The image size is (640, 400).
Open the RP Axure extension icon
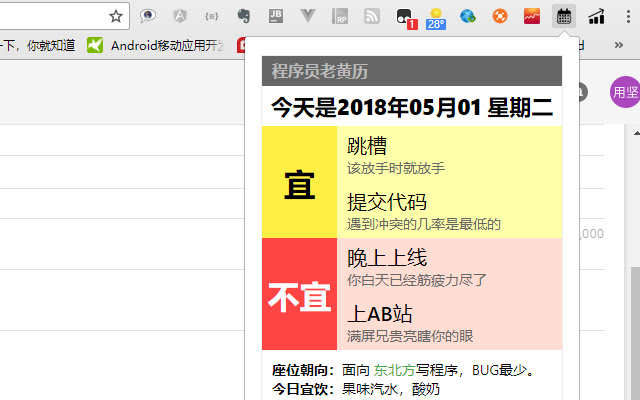(340, 16)
